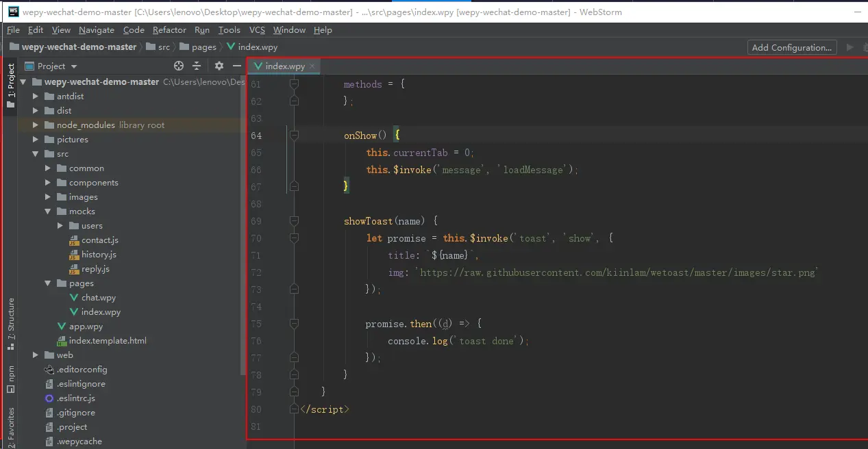The image size is (868, 449).
Task: Expand the node_modules folder
Action: [36, 125]
